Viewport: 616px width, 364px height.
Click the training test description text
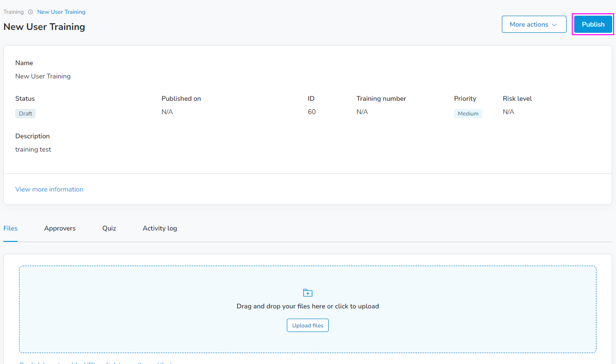tap(33, 149)
